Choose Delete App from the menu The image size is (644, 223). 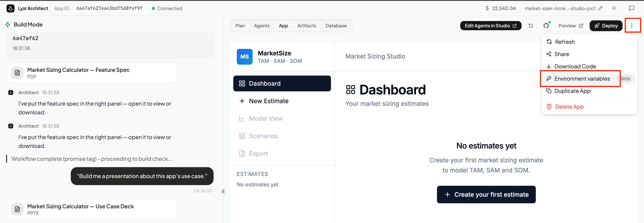coord(589,106)
